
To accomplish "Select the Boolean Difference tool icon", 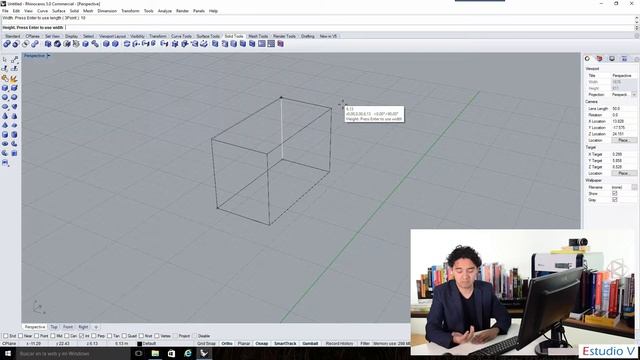I will (16, 44).
